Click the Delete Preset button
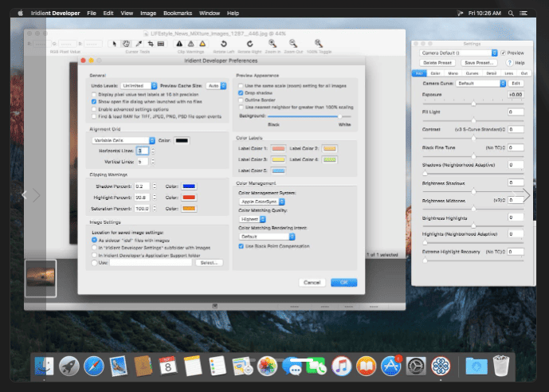This screenshot has height=392, width=549. pyautogui.click(x=437, y=63)
